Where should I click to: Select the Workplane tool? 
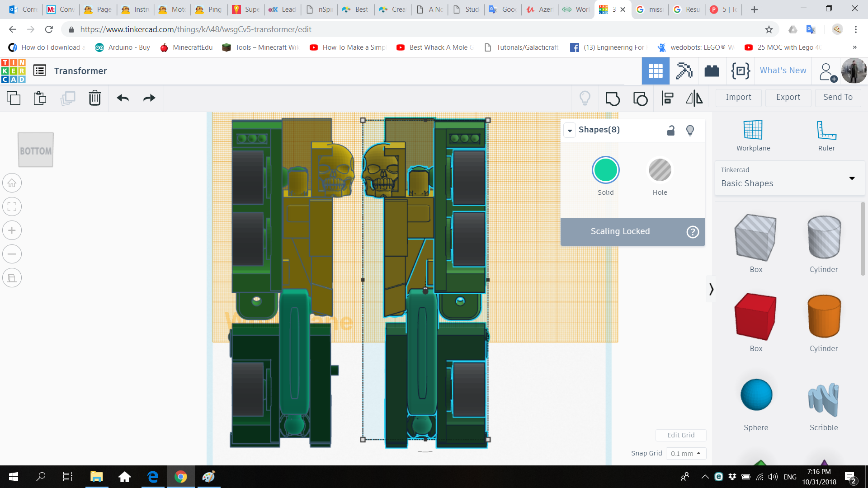[753, 135]
